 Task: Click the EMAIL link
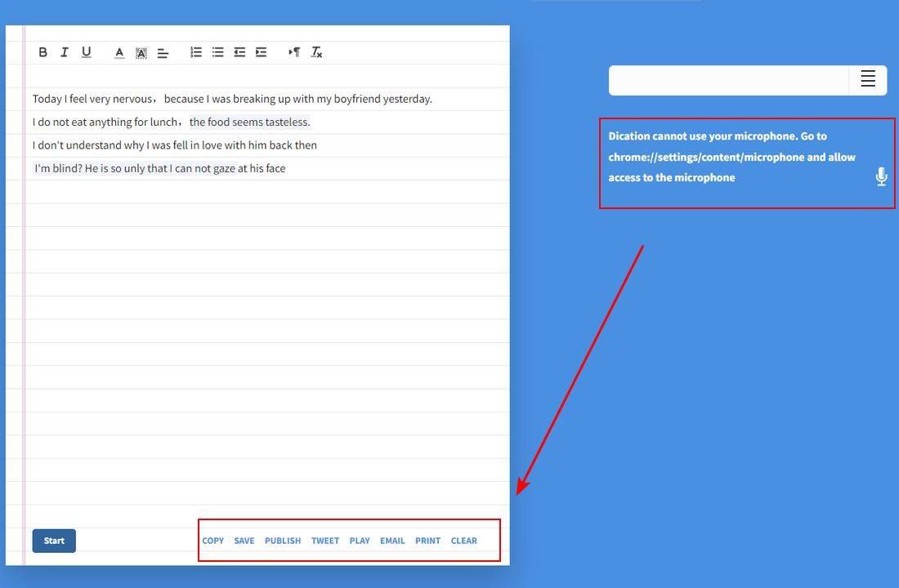click(x=392, y=541)
